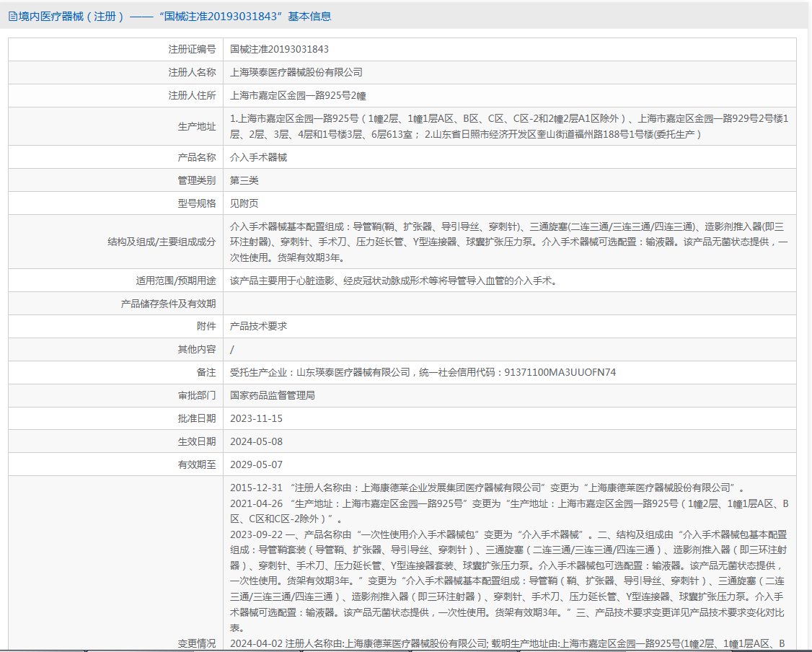Open the 产品技术要求 attachment text
Viewport: 812px width, 652px height.
258,326
